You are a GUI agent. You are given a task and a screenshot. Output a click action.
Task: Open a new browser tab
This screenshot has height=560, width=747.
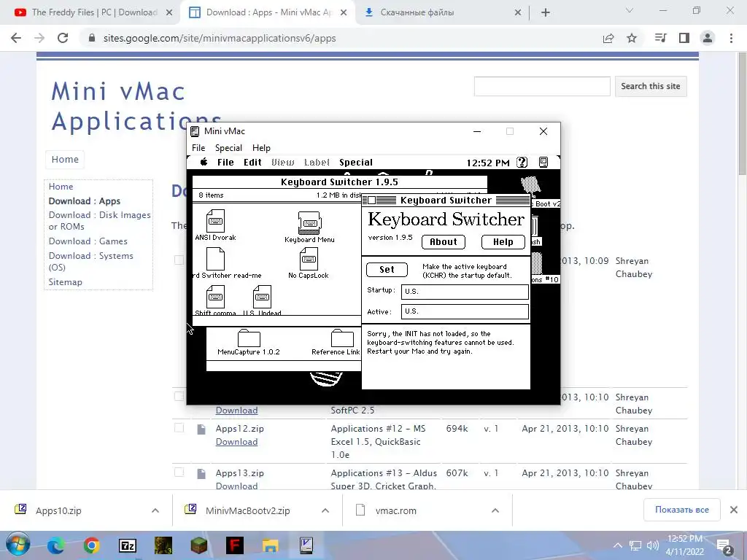click(x=546, y=13)
